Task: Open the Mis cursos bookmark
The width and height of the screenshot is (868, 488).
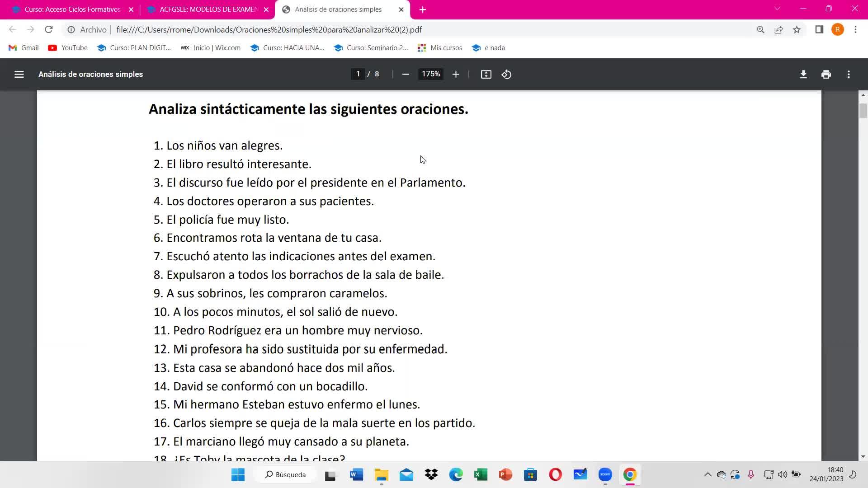Action: click(440, 48)
